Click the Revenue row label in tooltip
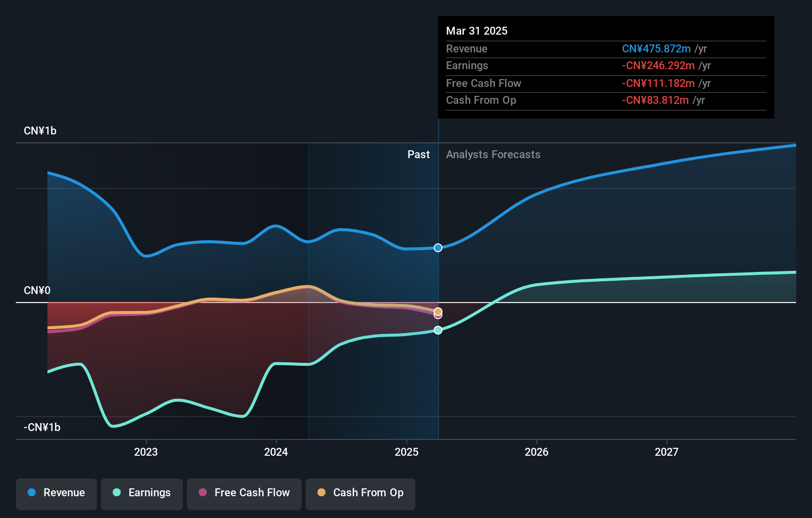This screenshot has height=518, width=812. click(x=466, y=48)
